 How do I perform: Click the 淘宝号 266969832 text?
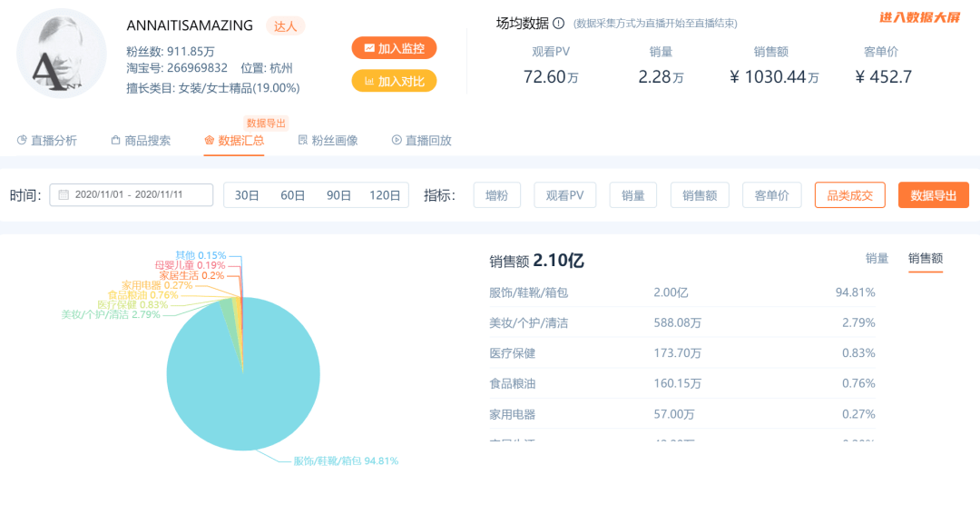pos(177,68)
